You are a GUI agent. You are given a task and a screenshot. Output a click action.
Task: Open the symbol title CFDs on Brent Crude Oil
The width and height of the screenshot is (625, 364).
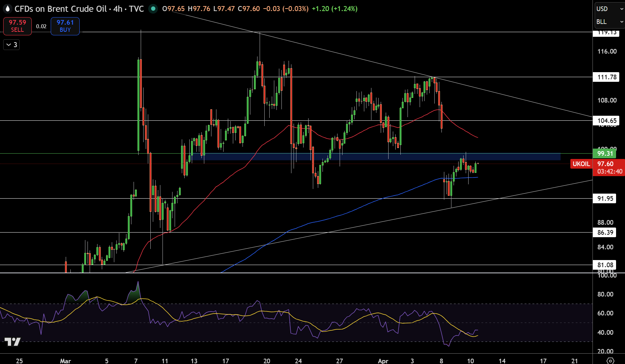pos(60,9)
